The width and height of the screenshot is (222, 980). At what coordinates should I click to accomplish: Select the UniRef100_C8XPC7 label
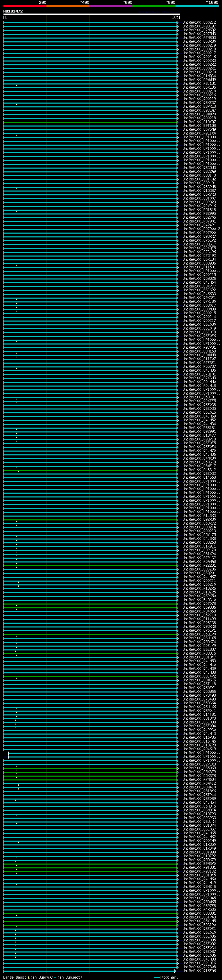(x=199, y=286)
